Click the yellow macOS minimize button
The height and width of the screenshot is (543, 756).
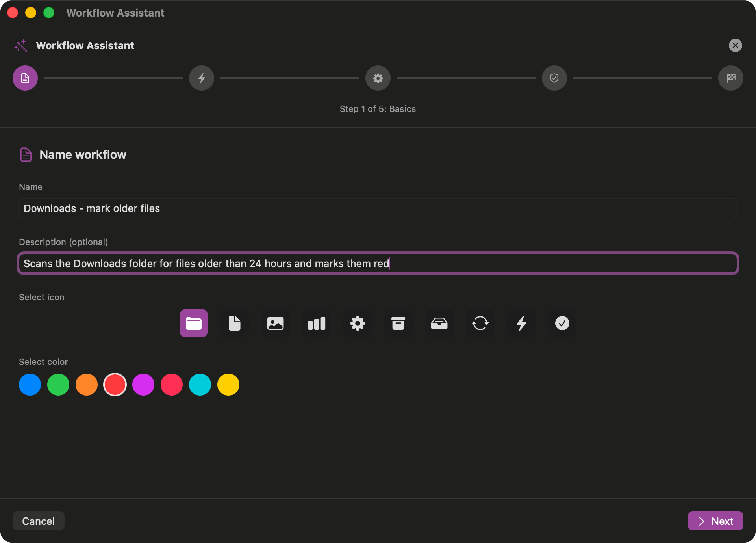pyautogui.click(x=31, y=13)
